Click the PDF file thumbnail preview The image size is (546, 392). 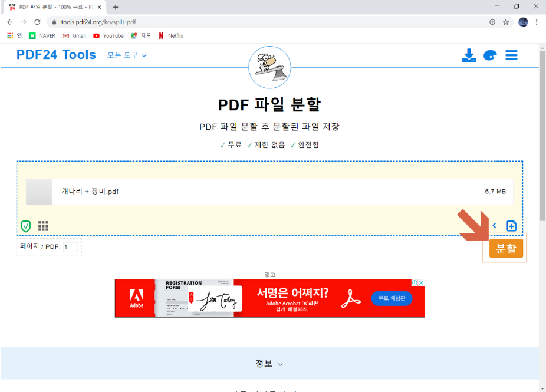click(39, 192)
